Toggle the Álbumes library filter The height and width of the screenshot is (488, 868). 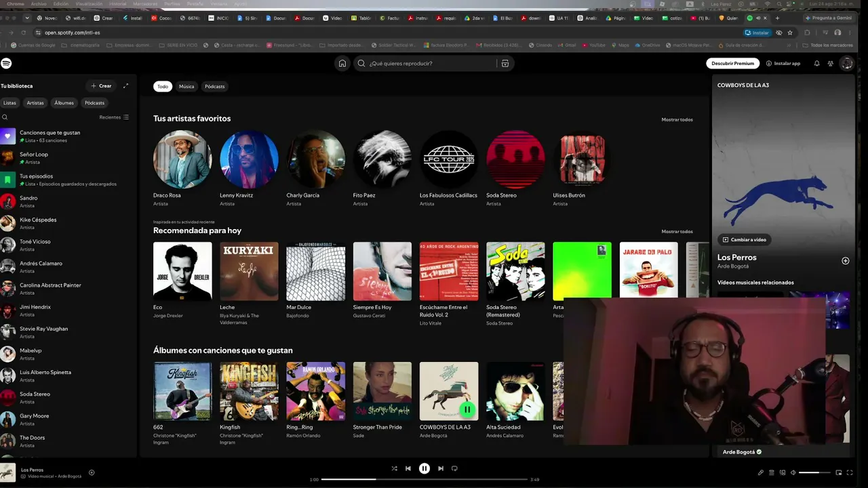[x=64, y=103]
